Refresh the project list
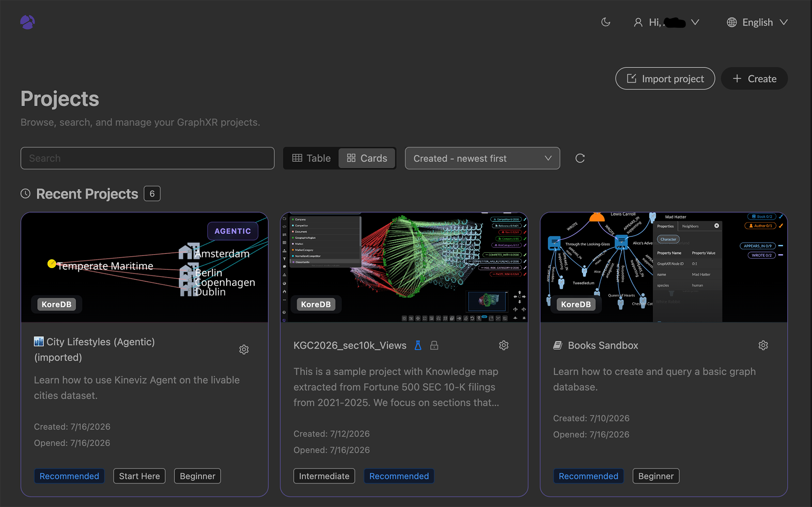Viewport: 812px width, 507px height. [580, 158]
